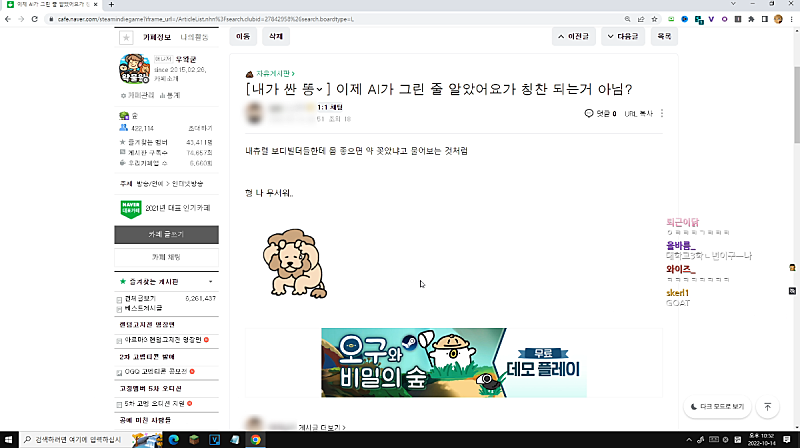The image size is (800, 448).
Task: Click the 초대하기 invite link
Action: click(201, 128)
